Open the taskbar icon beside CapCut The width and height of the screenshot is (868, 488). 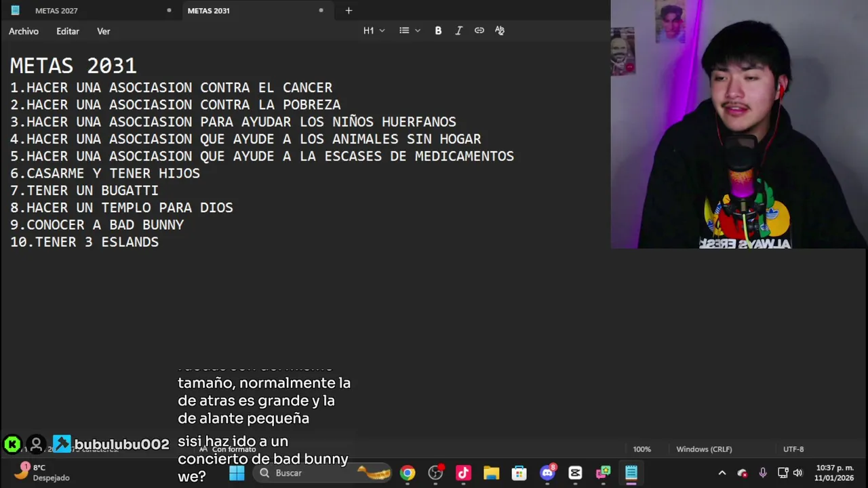tap(603, 473)
